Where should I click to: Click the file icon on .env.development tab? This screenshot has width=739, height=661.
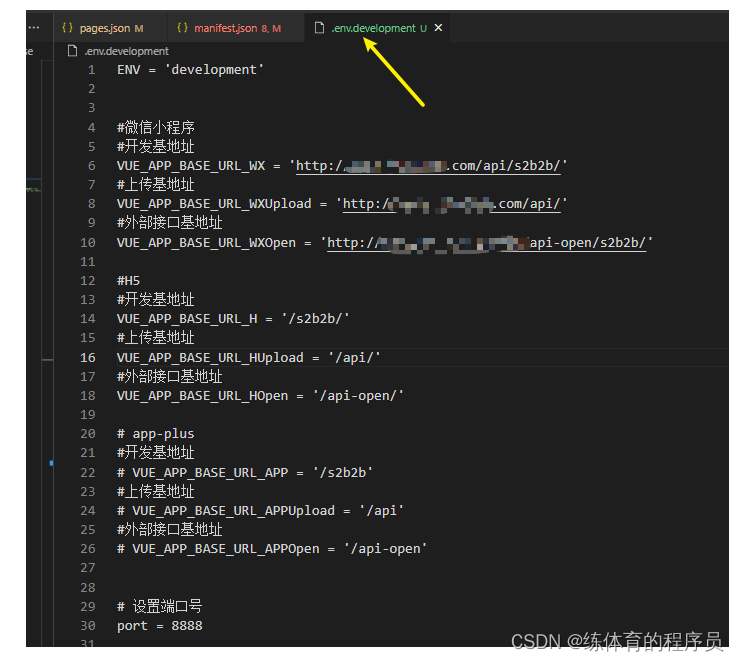click(320, 29)
